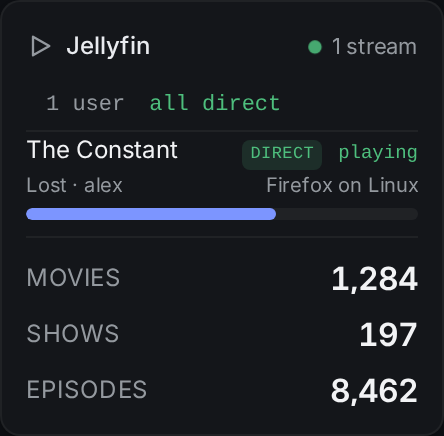Click the Firefox on Linux client label
Viewport: 444px width, 436px height.
[342, 185]
